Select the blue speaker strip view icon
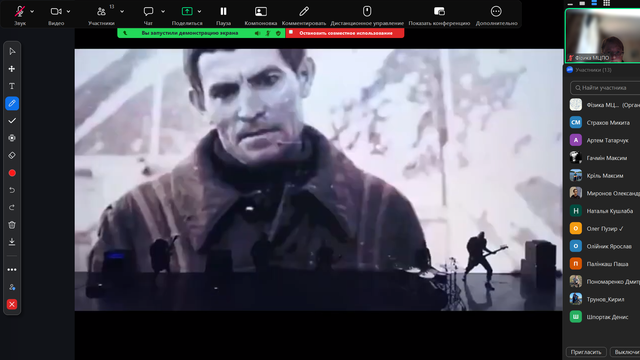Image resolution: width=640 pixels, height=360 pixels. click(x=594, y=3)
